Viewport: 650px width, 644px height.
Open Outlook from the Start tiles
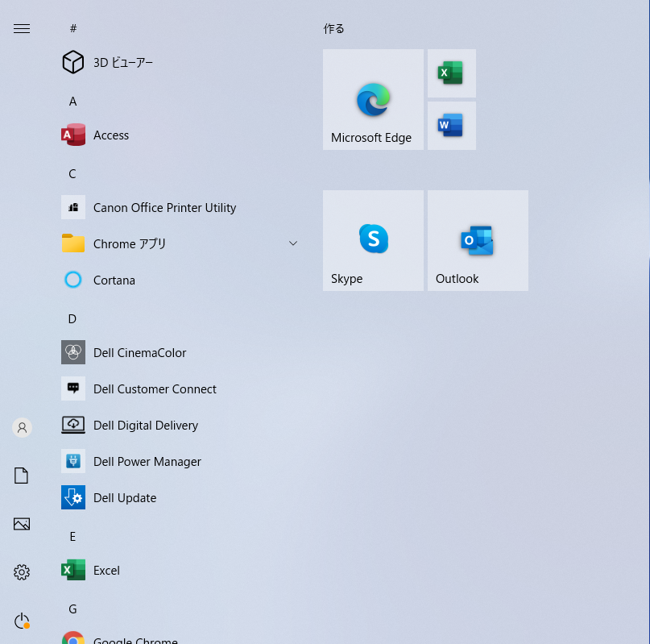coord(477,240)
